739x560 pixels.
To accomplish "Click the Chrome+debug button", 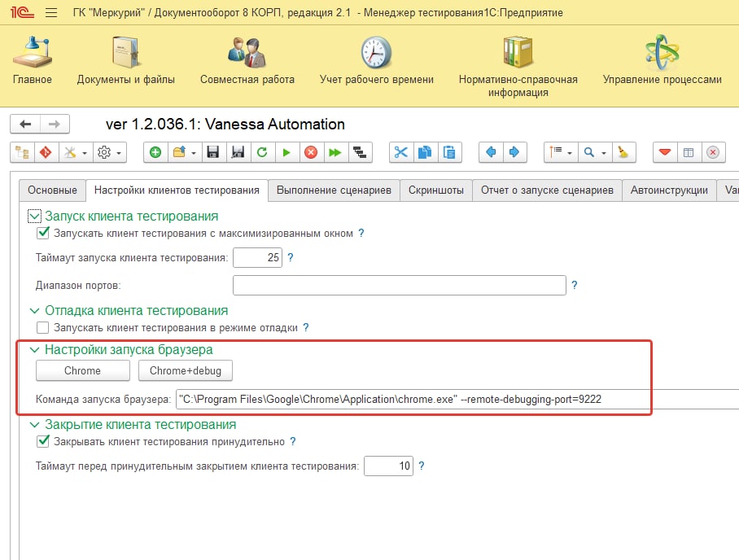I will coord(186,370).
